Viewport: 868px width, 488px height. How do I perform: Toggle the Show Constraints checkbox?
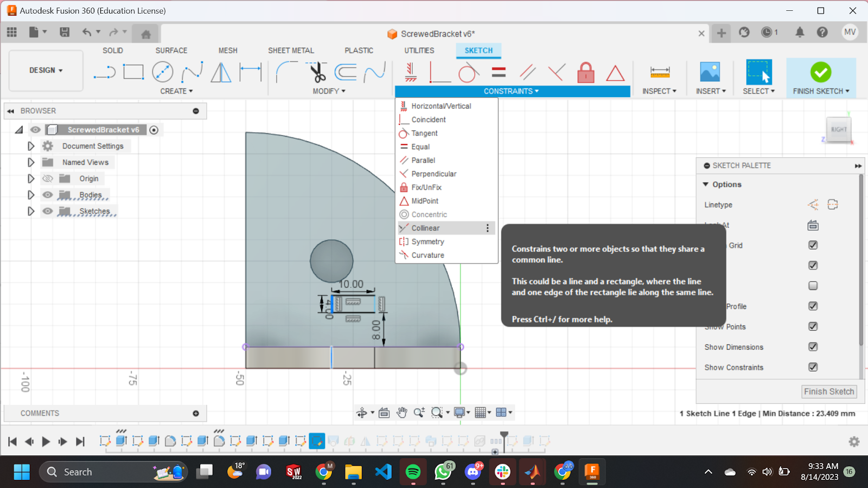point(813,367)
